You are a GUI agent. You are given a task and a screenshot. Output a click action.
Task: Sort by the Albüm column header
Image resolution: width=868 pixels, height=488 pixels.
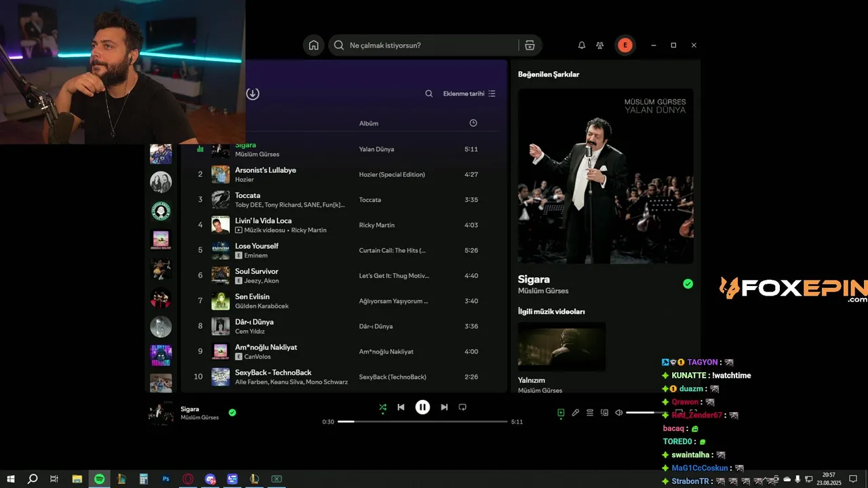click(x=368, y=123)
